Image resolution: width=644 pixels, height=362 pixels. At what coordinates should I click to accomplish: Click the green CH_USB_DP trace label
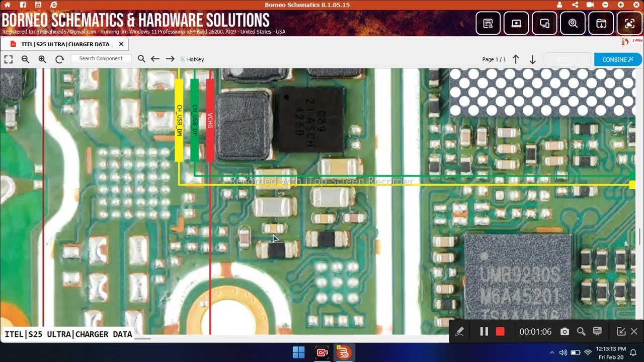coord(194,120)
